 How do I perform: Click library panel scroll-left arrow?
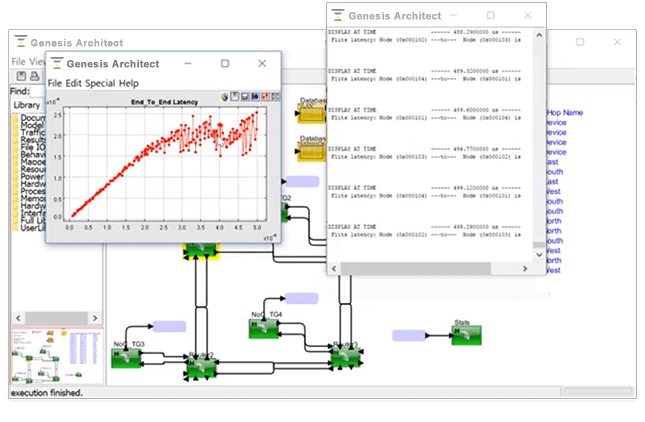tap(18, 318)
